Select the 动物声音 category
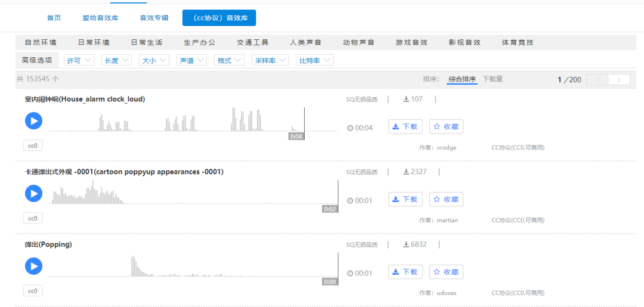The width and height of the screenshot is (644, 307). tap(358, 42)
